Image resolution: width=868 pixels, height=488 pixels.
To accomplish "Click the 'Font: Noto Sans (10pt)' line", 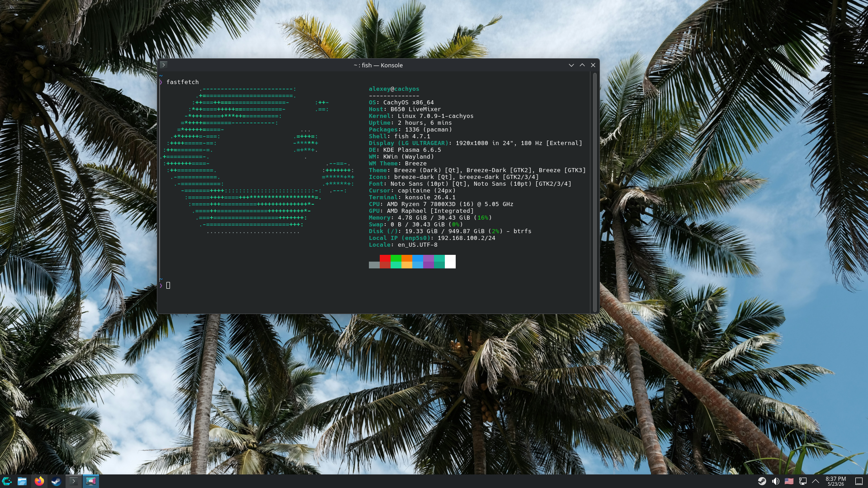I will (x=470, y=184).
